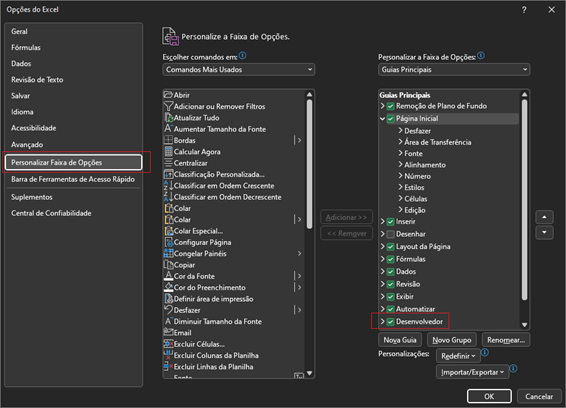Uncheck the Dados tab checkbox in Guias Principais

coord(390,272)
